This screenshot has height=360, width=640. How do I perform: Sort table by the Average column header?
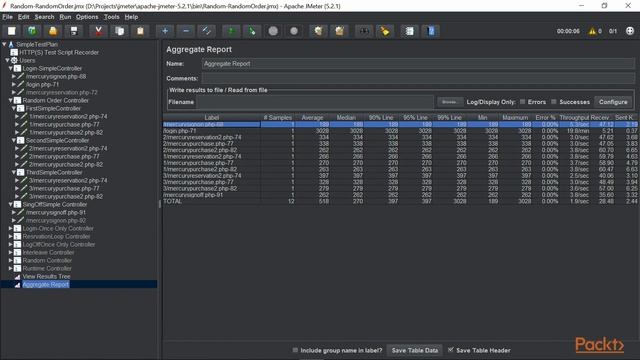click(312, 117)
